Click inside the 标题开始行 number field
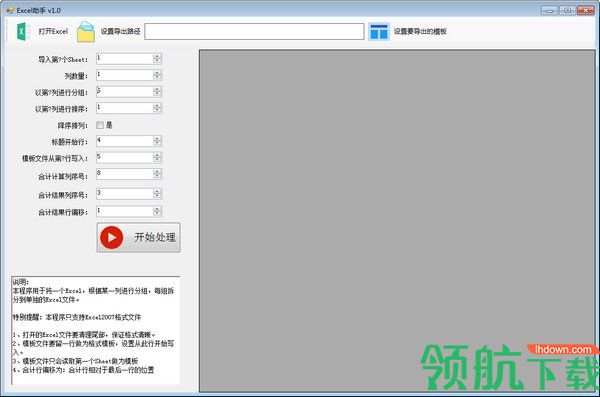The width and height of the screenshot is (600, 397). [125, 141]
